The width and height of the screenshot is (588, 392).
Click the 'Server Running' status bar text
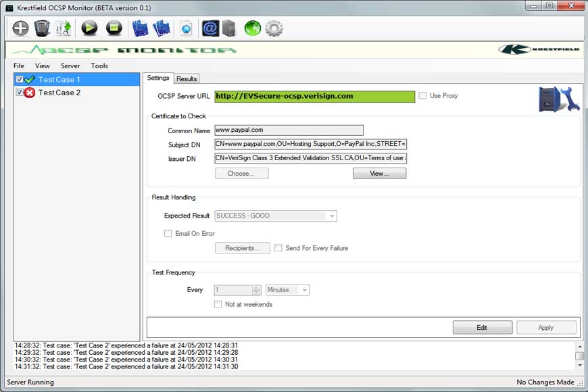coord(30,383)
